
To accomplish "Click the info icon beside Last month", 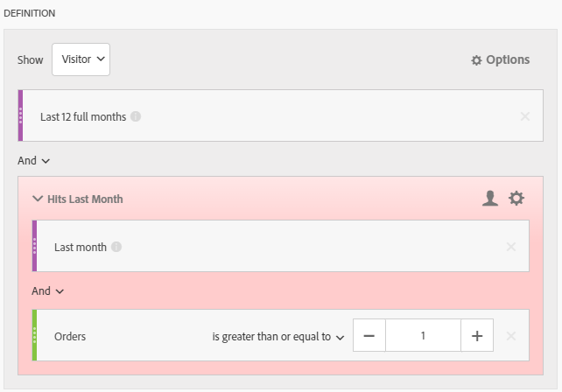I will (116, 247).
